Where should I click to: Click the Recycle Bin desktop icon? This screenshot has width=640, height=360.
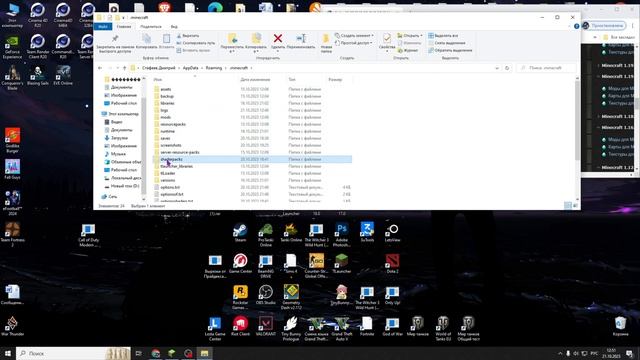pyautogui.click(x=620, y=327)
